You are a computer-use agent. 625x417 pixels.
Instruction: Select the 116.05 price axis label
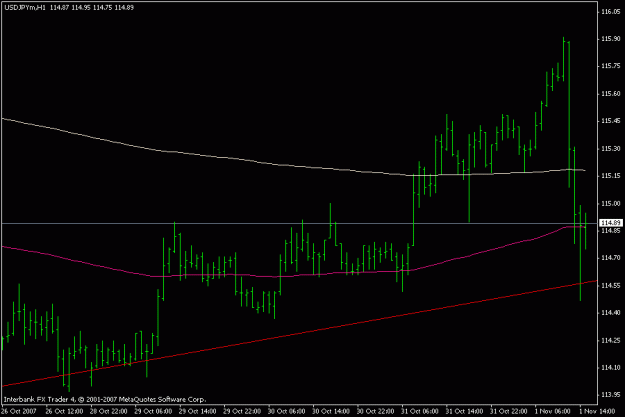pos(610,12)
